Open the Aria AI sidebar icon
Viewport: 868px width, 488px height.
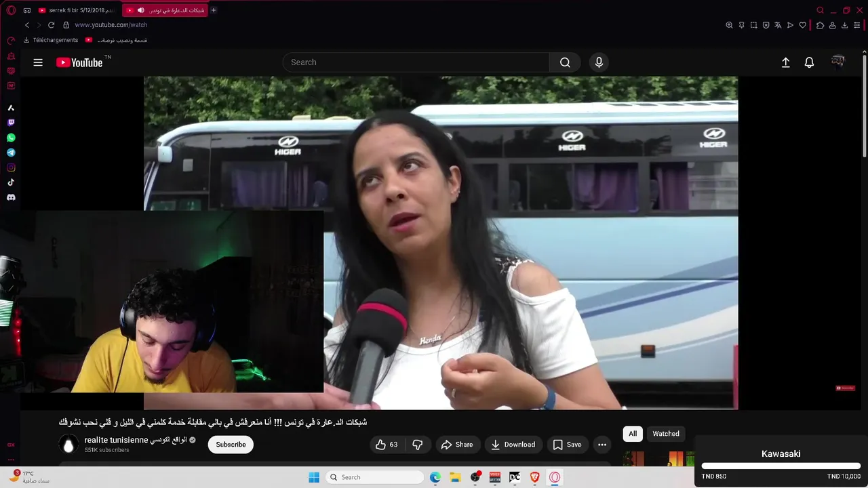(11, 108)
